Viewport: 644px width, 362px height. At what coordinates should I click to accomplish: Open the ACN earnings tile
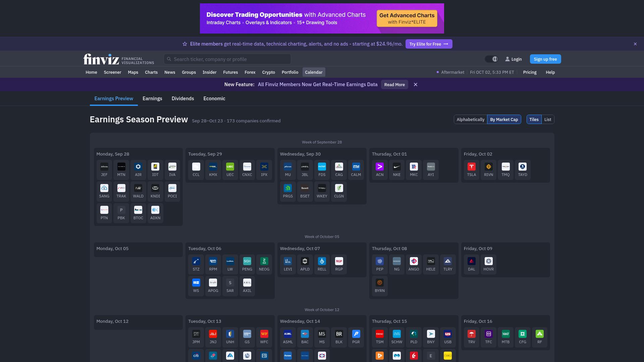coord(380,170)
